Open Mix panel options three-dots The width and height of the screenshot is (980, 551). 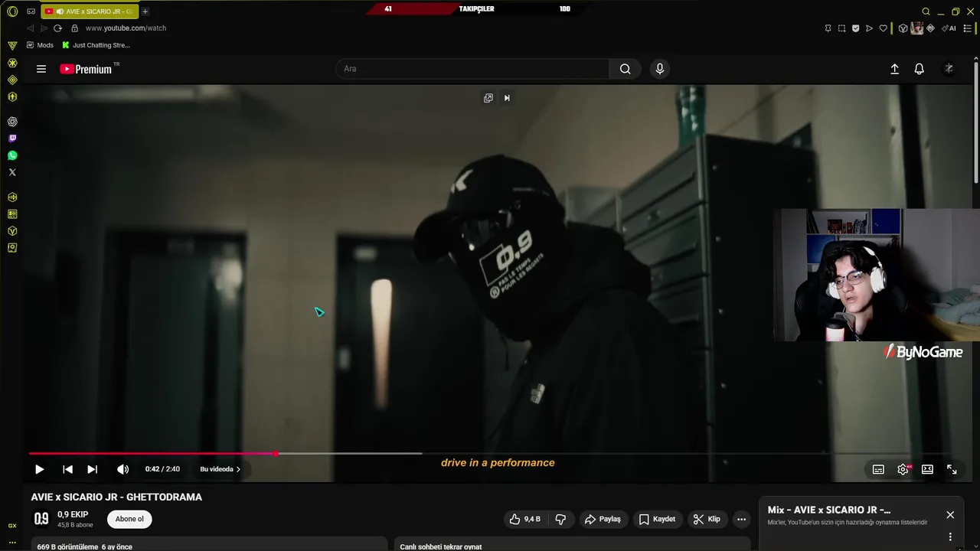point(950,536)
